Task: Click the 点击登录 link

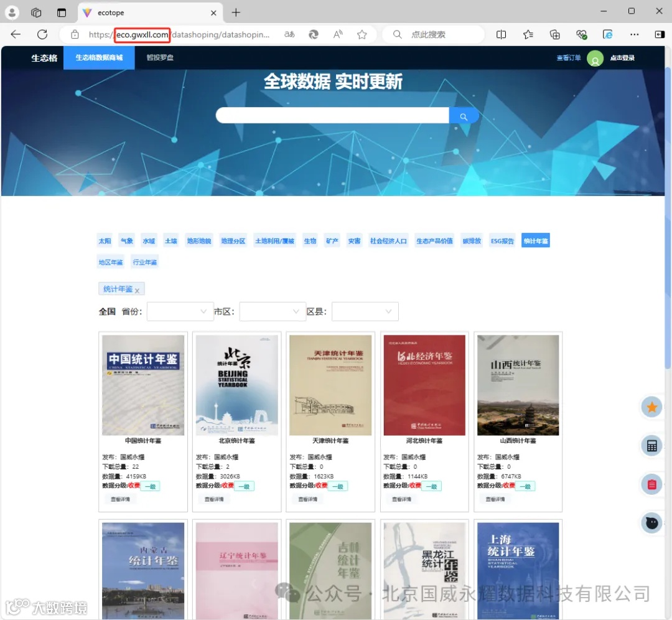Action: [622, 58]
